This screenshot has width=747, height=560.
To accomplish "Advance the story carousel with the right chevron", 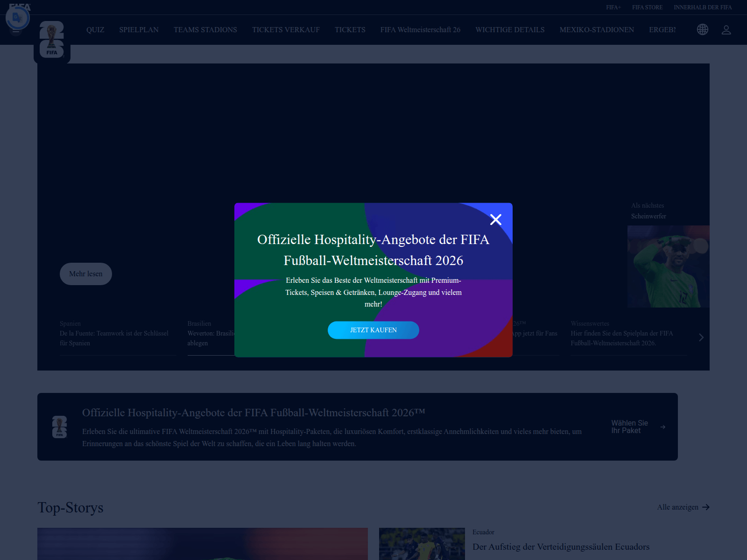I will (x=701, y=337).
